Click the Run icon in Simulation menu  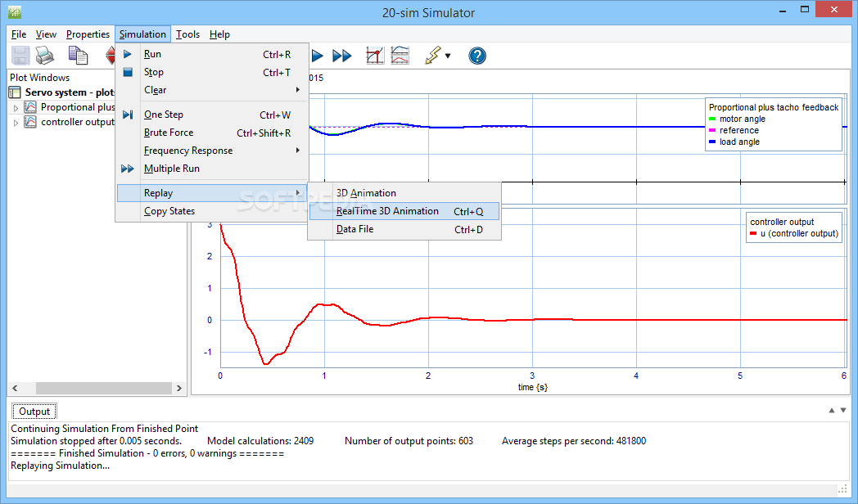(128, 54)
